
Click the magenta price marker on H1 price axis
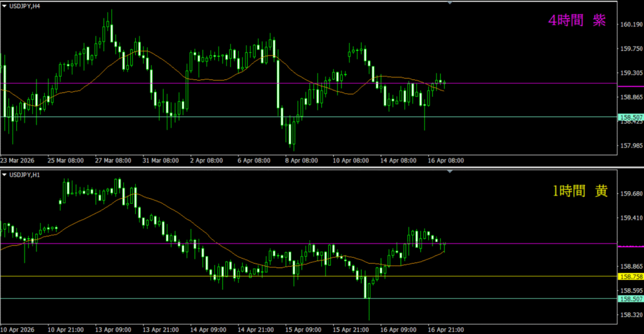(630, 247)
